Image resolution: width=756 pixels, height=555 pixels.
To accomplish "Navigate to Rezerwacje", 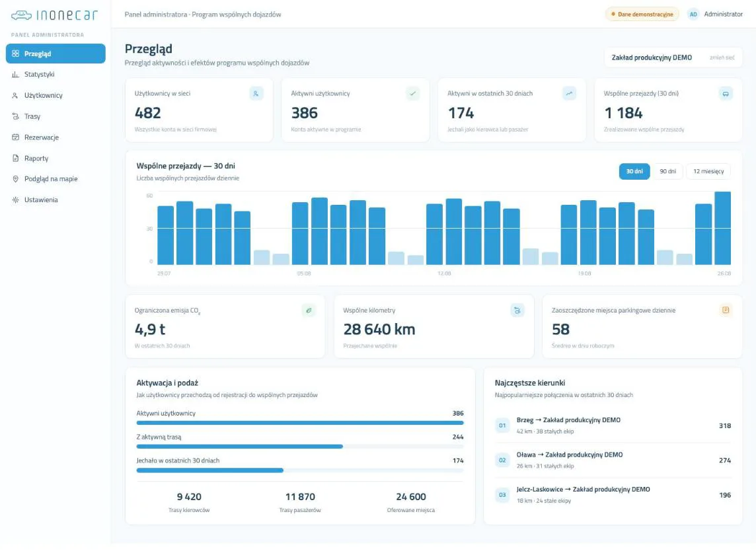I will (56, 137).
